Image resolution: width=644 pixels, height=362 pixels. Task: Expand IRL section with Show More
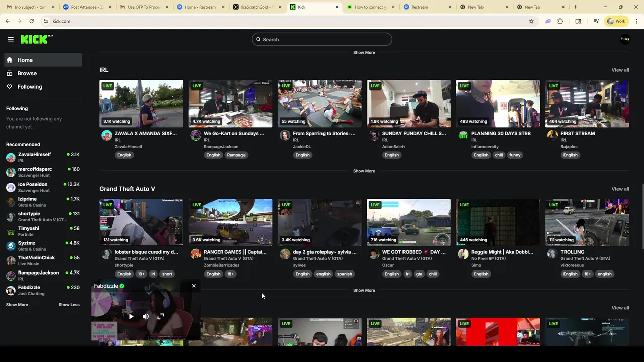(x=364, y=171)
